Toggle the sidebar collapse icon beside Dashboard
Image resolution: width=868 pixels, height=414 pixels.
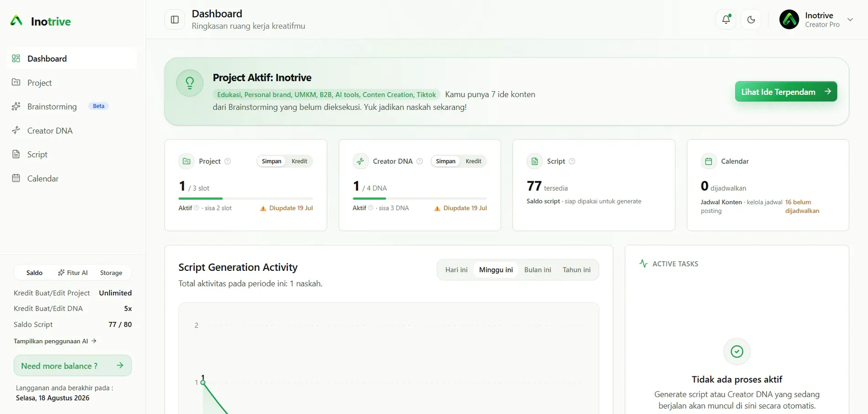pyautogui.click(x=175, y=20)
